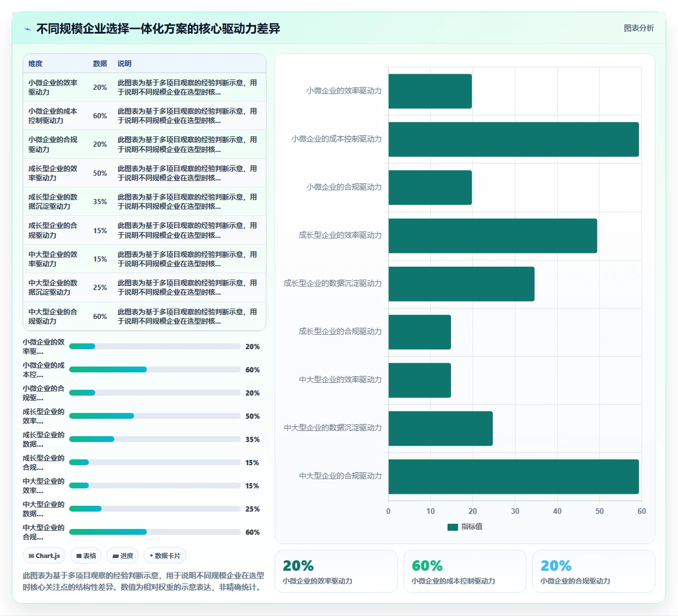Screen dimensions: 678x616
Task: Click the chart bar for 中大型企业的数据沉淀驱动力
Action: click(441, 428)
